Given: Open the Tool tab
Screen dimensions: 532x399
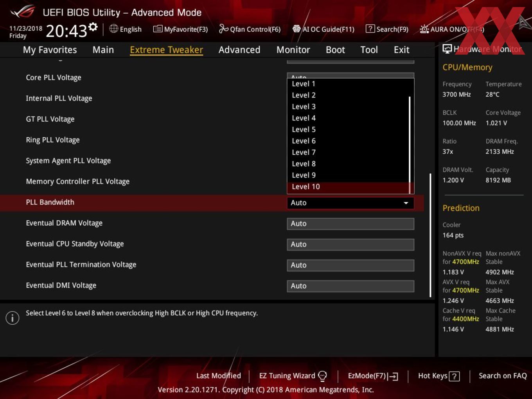Looking at the screenshot, I should (369, 50).
